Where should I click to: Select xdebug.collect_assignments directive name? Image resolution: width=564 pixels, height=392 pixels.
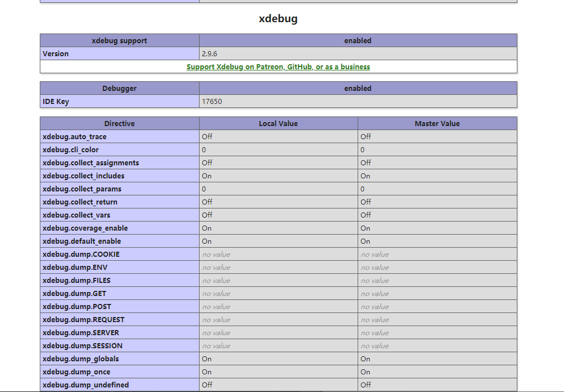click(x=90, y=163)
